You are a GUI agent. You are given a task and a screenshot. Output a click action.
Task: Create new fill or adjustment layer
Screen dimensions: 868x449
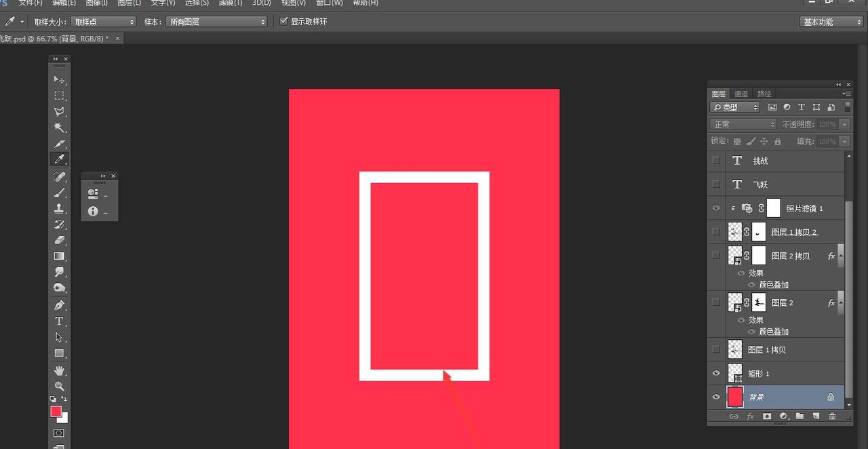[783, 416]
